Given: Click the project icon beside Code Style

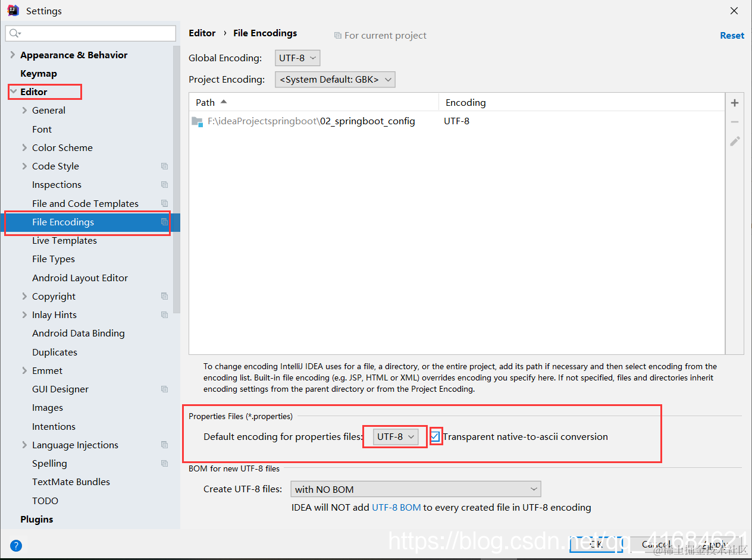Looking at the screenshot, I should pos(165,166).
